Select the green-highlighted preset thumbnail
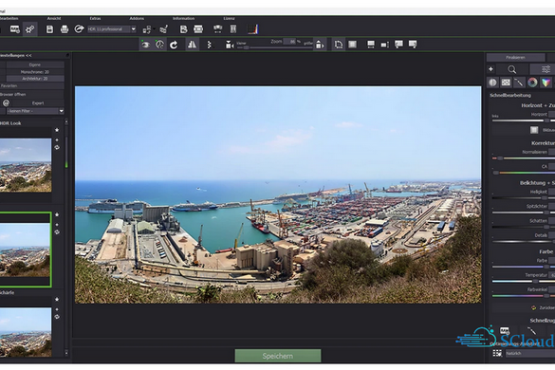The image size is (555, 370). [x=25, y=249]
